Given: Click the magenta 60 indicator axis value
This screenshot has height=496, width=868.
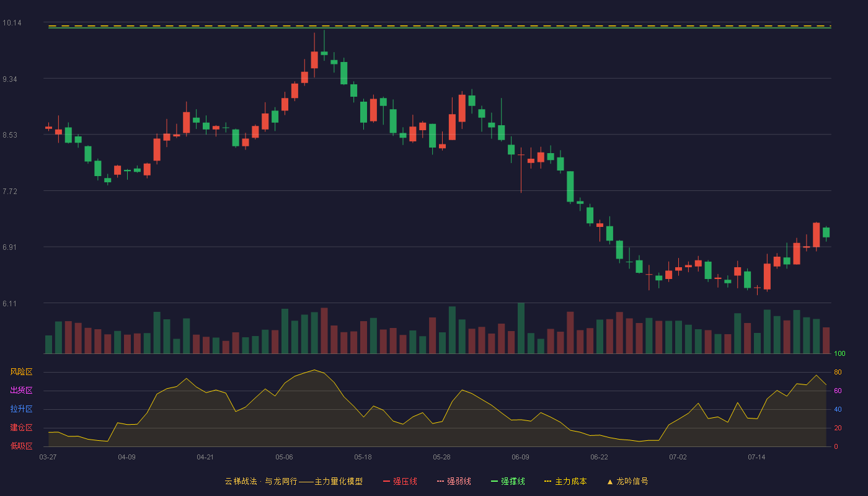Looking at the screenshot, I should click(838, 391).
